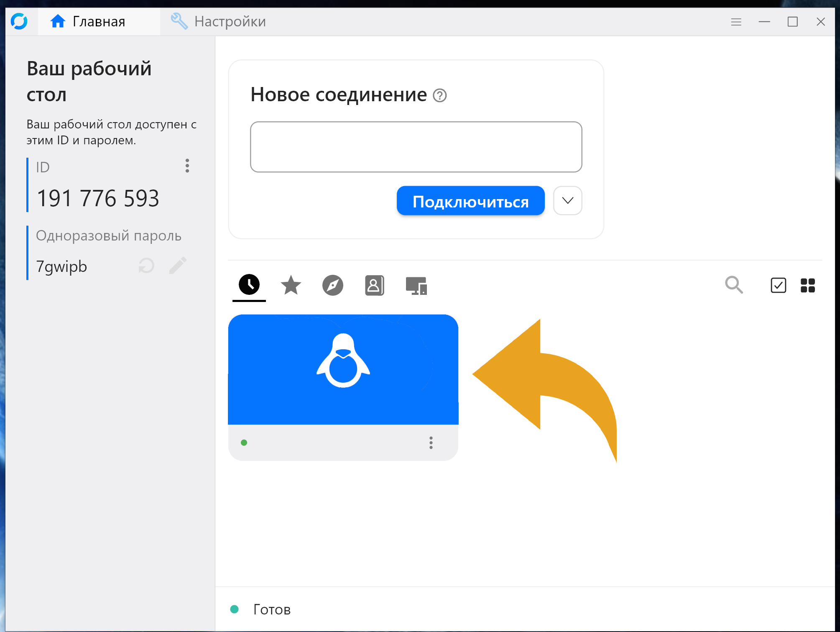Open the hamburger menu in title bar
Image resolution: width=840 pixels, height=632 pixels.
coord(736,22)
